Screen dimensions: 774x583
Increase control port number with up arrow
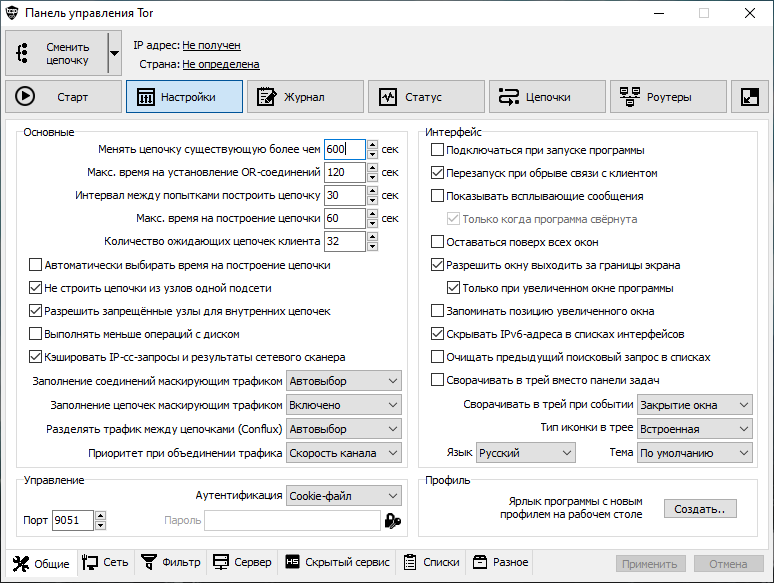(101, 515)
